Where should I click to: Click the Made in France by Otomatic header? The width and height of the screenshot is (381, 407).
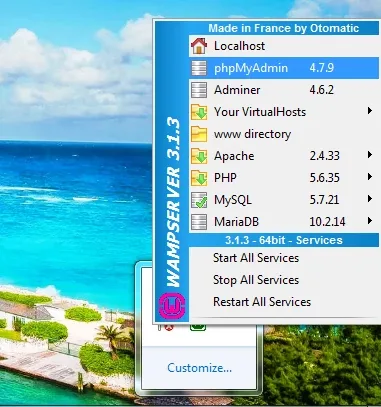click(284, 28)
